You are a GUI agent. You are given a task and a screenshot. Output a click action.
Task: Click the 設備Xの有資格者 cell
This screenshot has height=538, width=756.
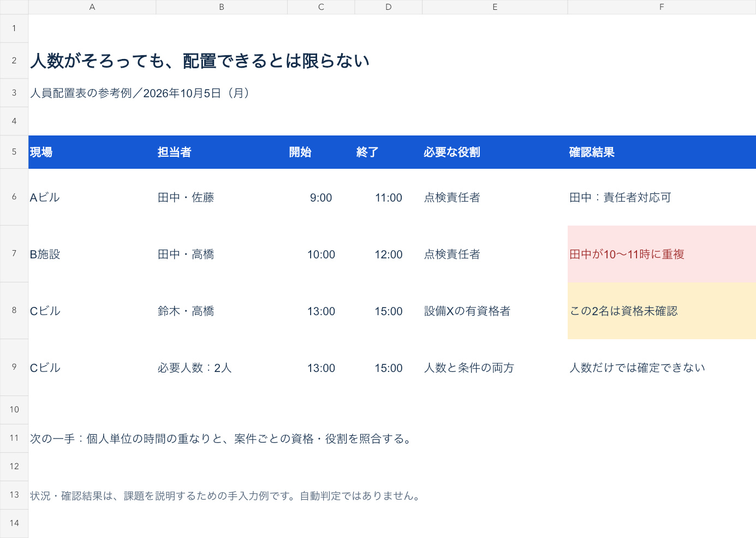pyautogui.click(x=495, y=311)
